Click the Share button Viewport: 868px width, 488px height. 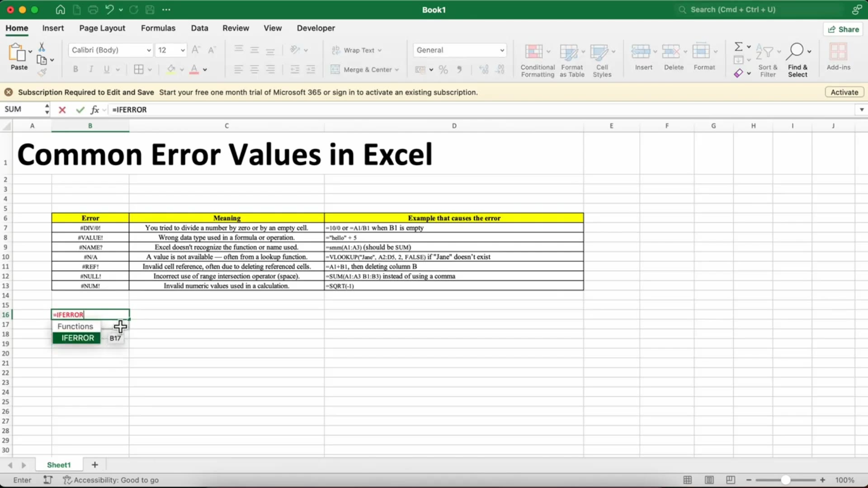click(x=843, y=29)
